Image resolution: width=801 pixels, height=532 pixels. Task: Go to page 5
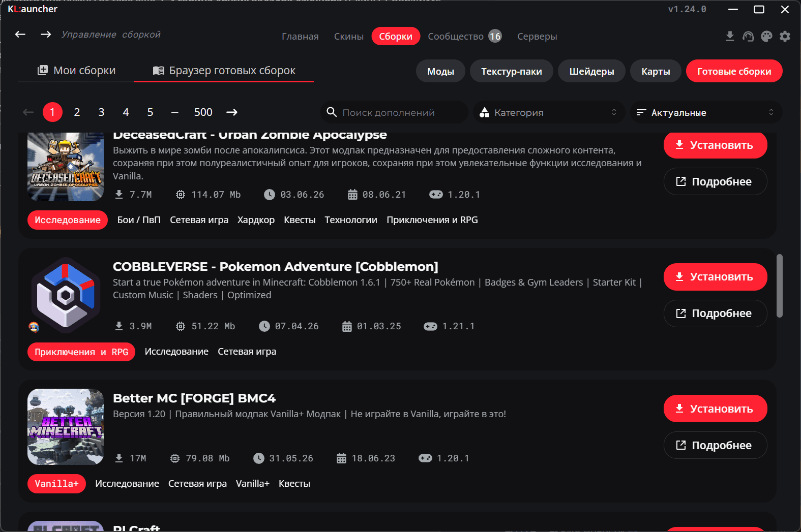pos(150,112)
